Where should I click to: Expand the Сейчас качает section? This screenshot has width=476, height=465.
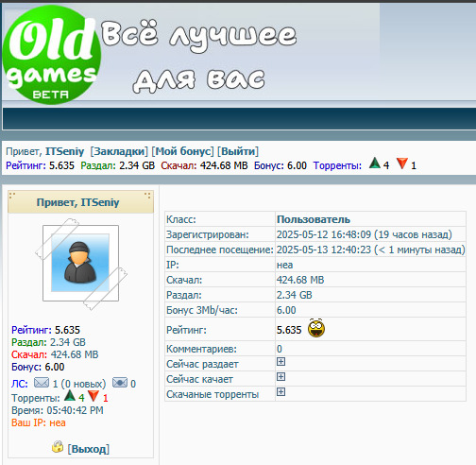(280, 376)
